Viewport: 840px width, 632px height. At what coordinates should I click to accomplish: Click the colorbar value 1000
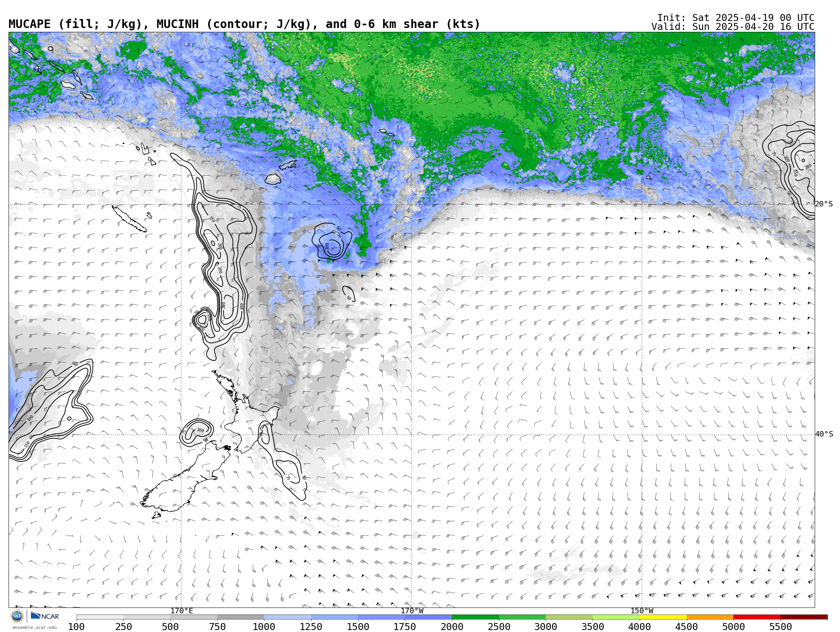click(x=264, y=627)
